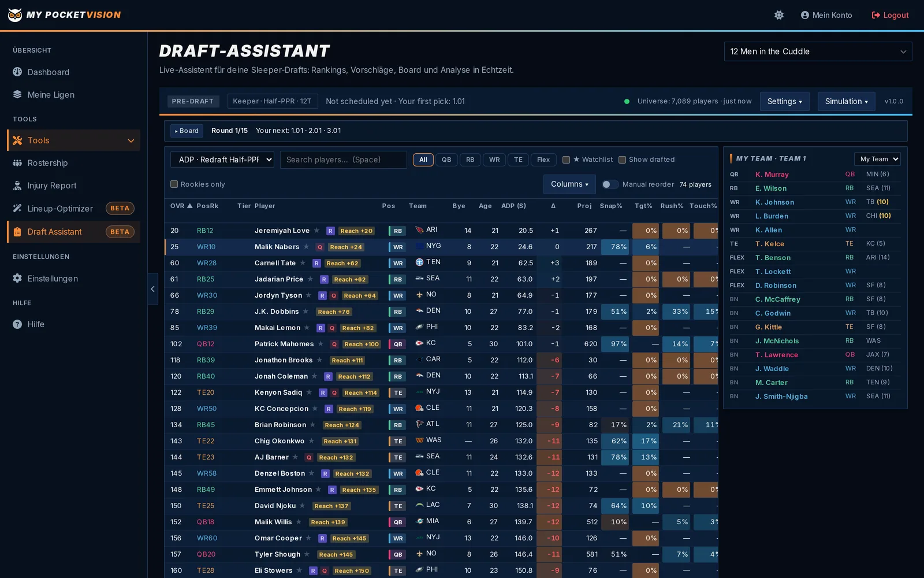The height and width of the screenshot is (578, 924).
Task: Click the Reach +100 badge on Patrick Mahomes
Action: [x=362, y=344]
